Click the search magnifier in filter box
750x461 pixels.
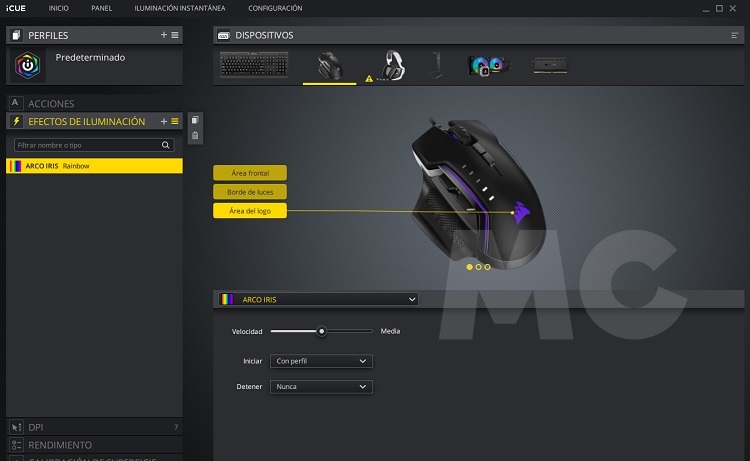coord(167,145)
